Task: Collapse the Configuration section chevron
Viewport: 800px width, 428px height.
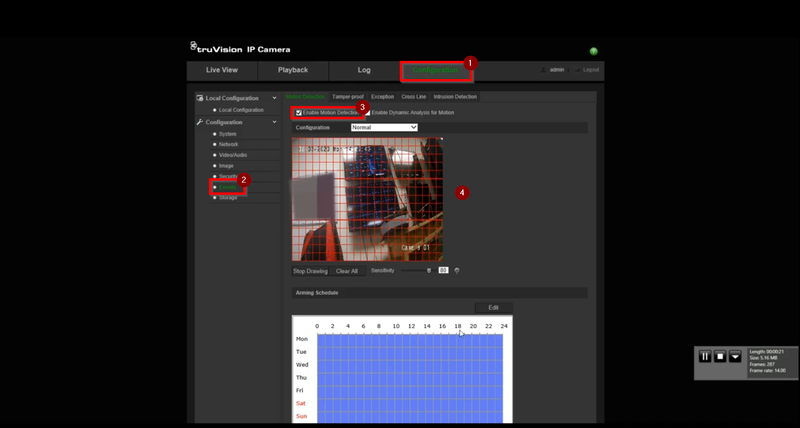Action: (274, 122)
